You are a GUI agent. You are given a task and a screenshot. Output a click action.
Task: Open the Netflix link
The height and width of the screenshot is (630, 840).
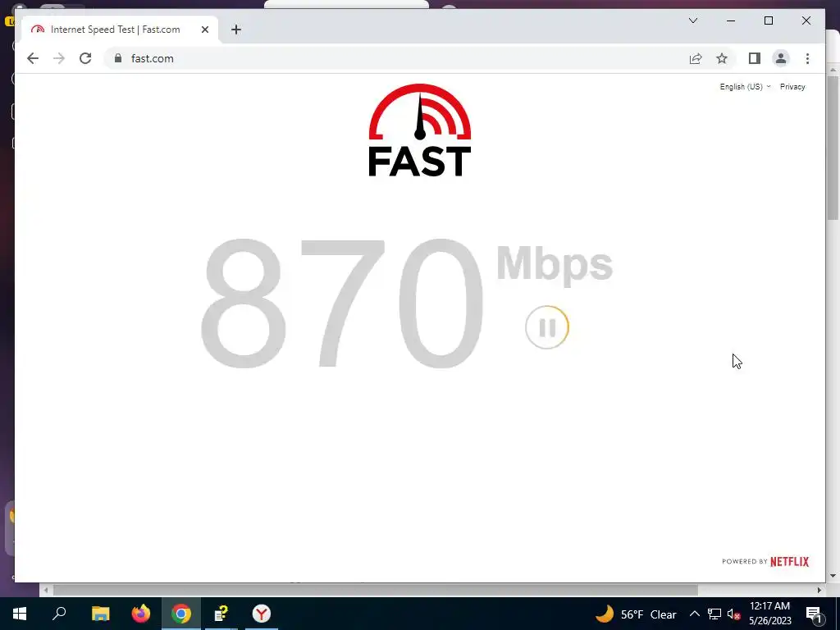[789, 561]
